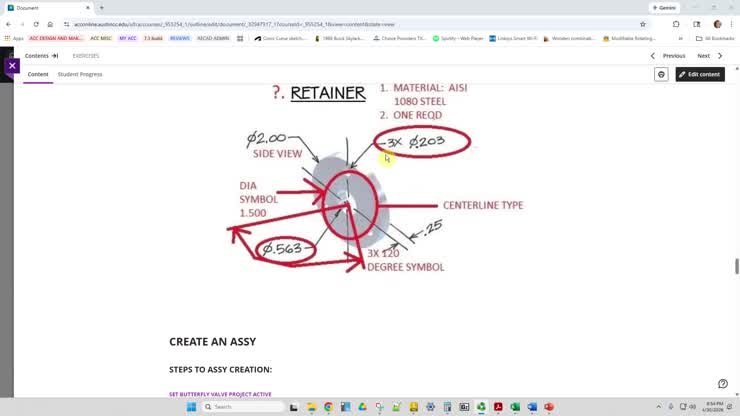Go to the Next document
Viewport: 740px width, 416px height.
703,56
